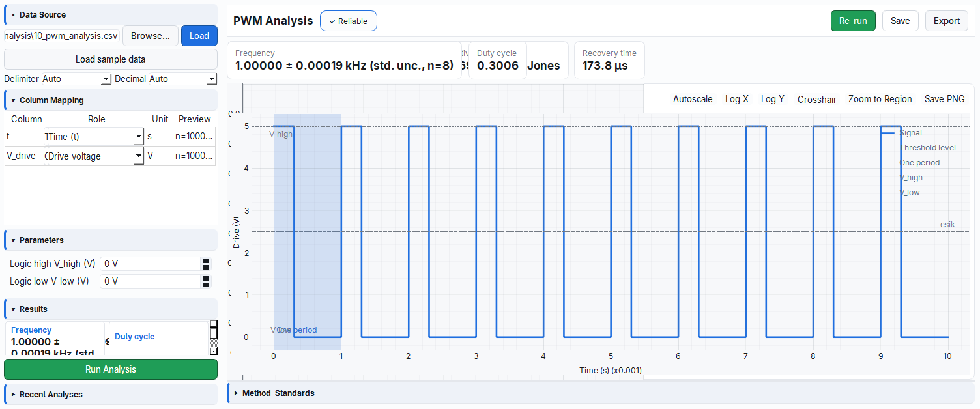Viewport: 980px width, 409px height.
Task: Open the Decimal dropdown
Action: 182,79
